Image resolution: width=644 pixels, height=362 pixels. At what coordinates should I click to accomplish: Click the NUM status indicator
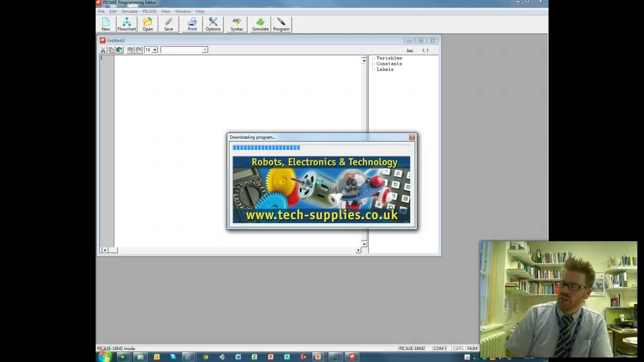click(x=472, y=348)
